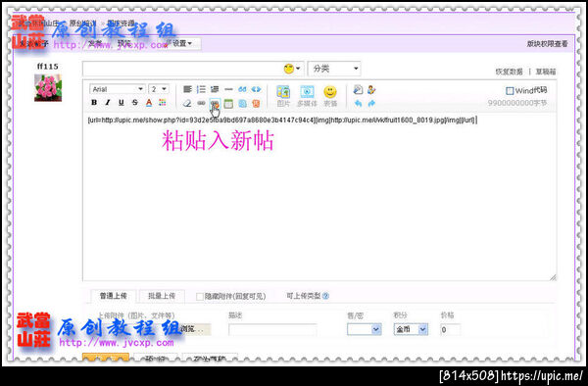
Task: Insert a code block
Action: click(256, 89)
